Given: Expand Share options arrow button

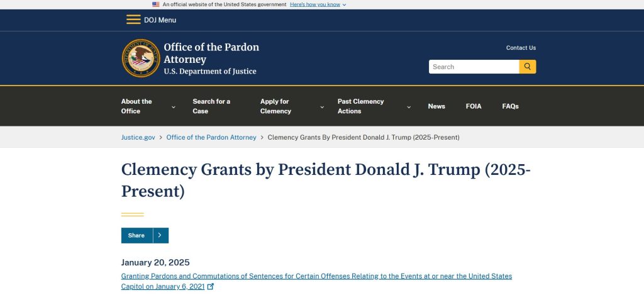Looking at the screenshot, I should pyautogui.click(x=160, y=235).
